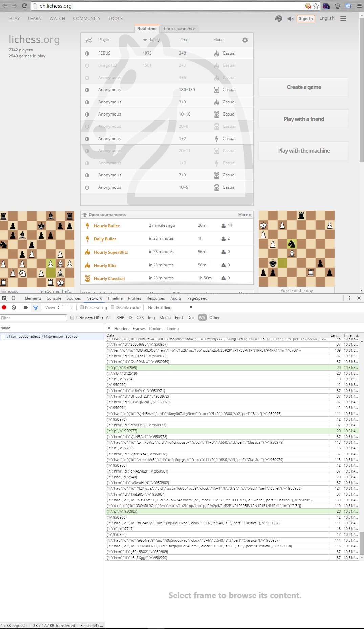The image size is (364, 629).
Task: Click the frames list scrollbar thumb
Action: [361, 543]
